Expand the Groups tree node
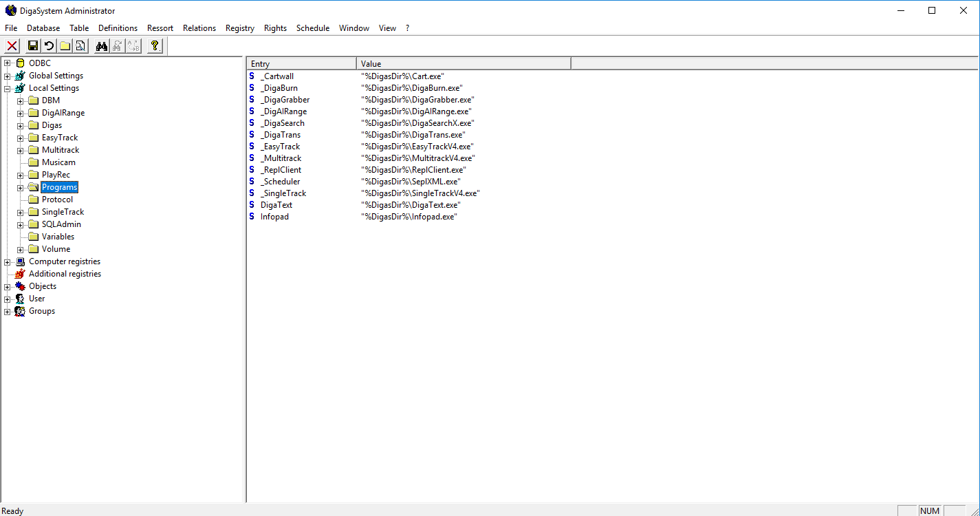Image resolution: width=980 pixels, height=516 pixels. (8, 311)
